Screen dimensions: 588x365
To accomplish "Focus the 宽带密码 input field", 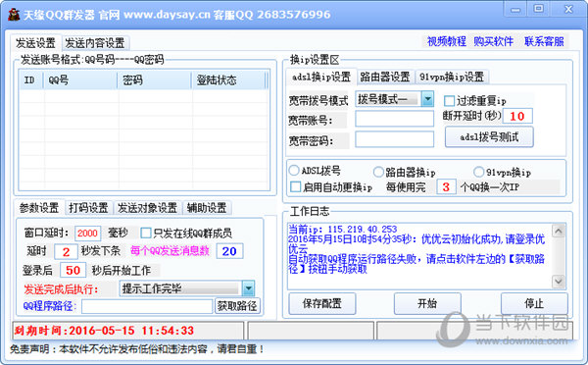I will pyautogui.click(x=394, y=139).
